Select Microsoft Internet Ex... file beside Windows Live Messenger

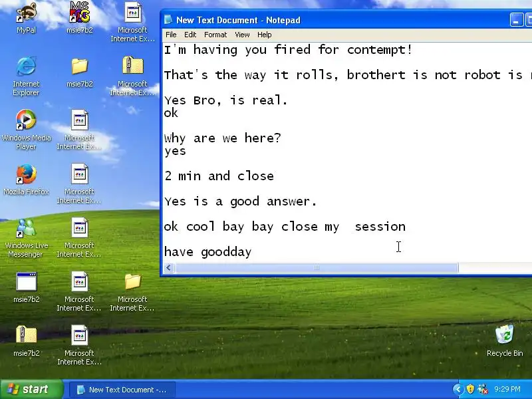coord(79,237)
